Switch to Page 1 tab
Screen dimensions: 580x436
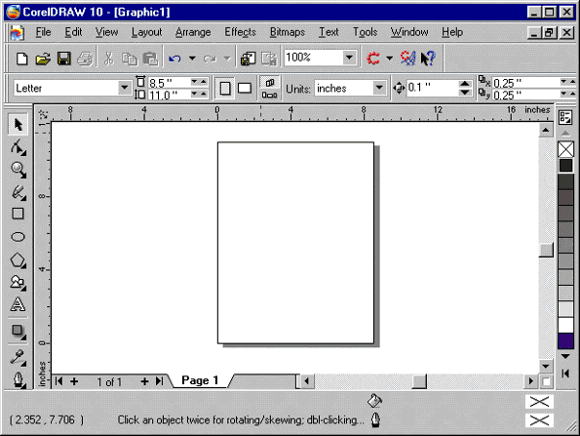200,380
